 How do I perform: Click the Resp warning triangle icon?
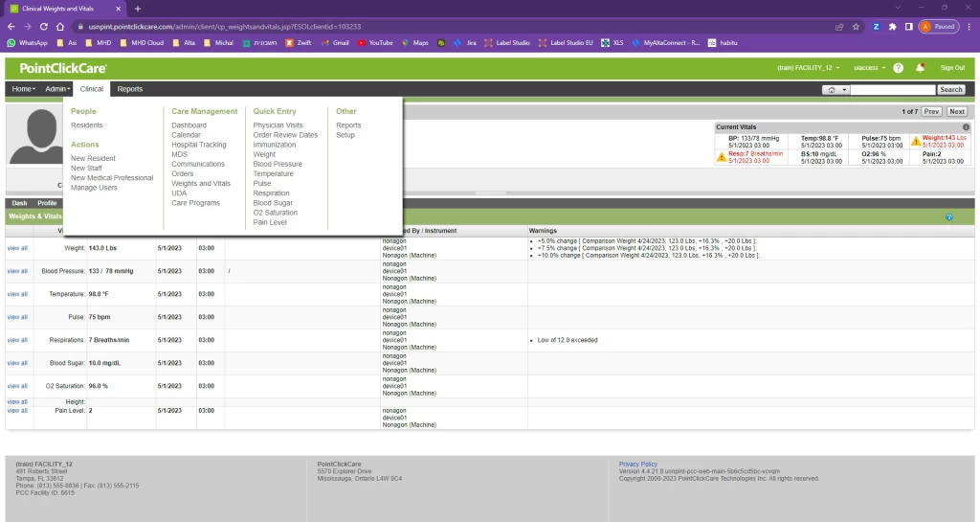pyautogui.click(x=722, y=156)
